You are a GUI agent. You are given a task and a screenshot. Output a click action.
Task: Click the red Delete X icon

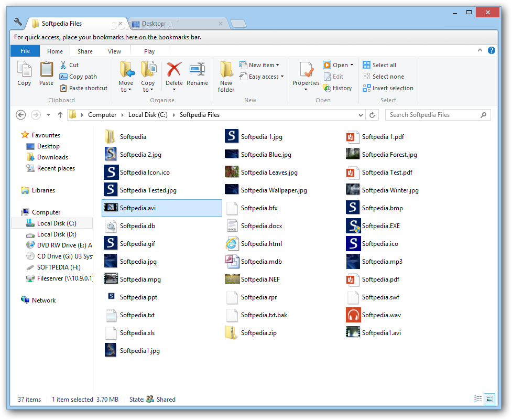pyautogui.click(x=174, y=69)
